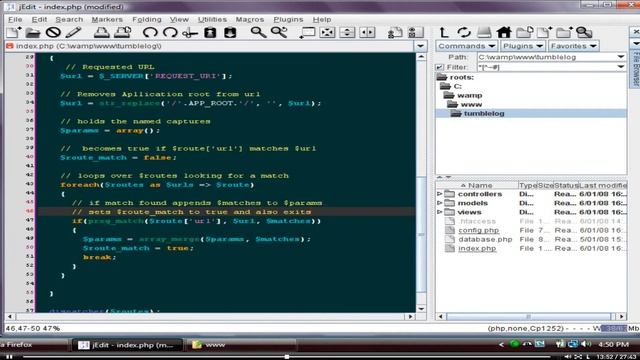The height and width of the screenshot is (360, 640).
Task: Open Page Setup from the toolbar
Action: tap(122, 32)
